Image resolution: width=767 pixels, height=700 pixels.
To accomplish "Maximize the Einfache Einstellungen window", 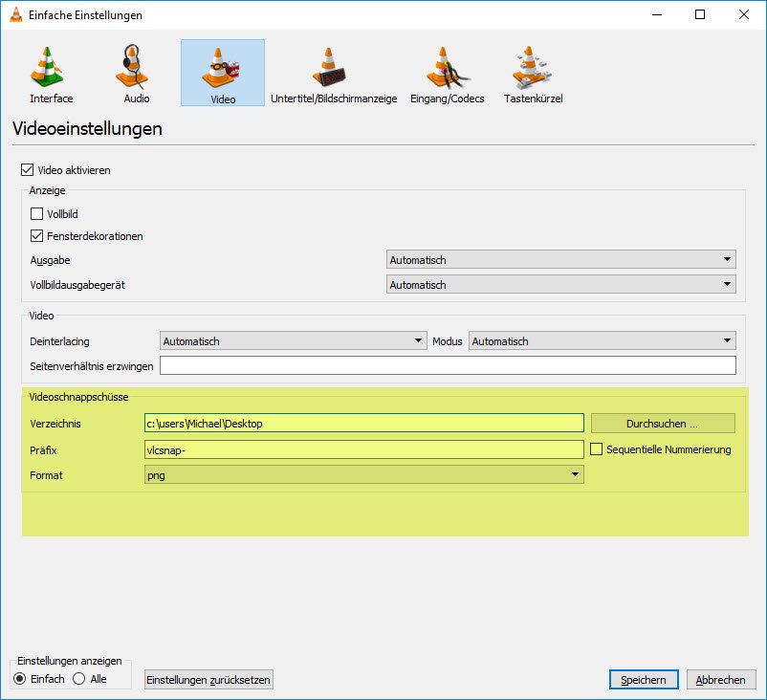I will 700,14.
